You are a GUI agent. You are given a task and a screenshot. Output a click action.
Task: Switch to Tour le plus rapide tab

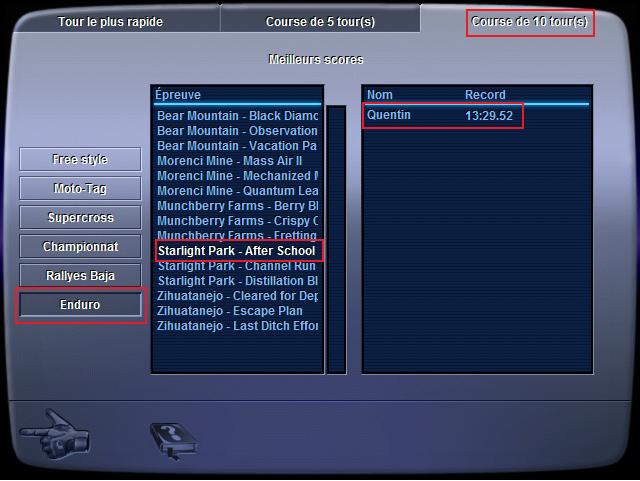tap(110, 22)
